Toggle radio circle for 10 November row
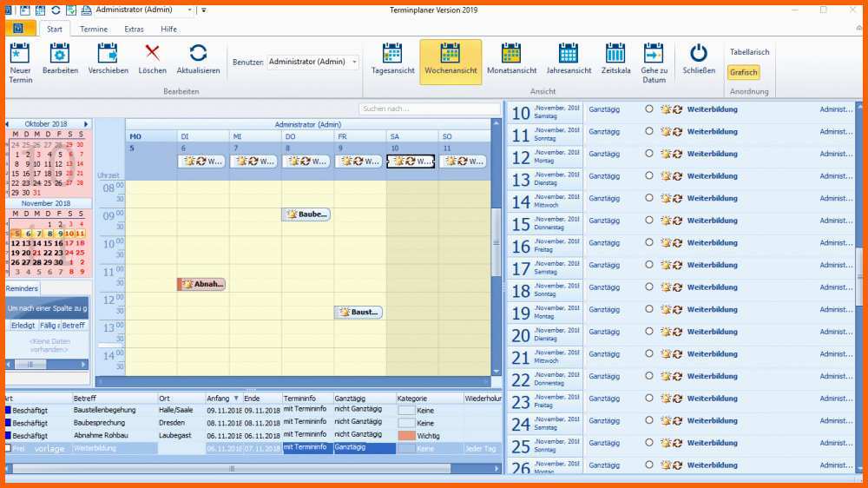The height and width of the screenshot is (488, 868). pyautogui.click(x=648, y=109)
